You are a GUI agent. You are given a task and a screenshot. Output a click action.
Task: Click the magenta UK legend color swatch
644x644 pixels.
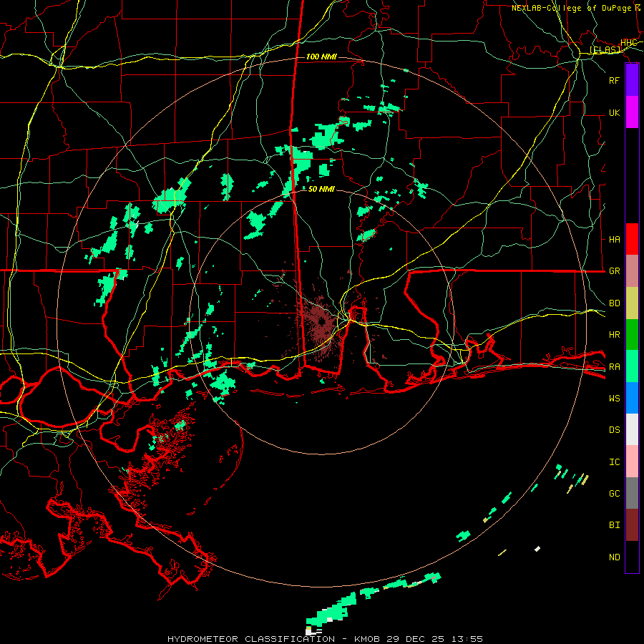(x=632, y=112)
